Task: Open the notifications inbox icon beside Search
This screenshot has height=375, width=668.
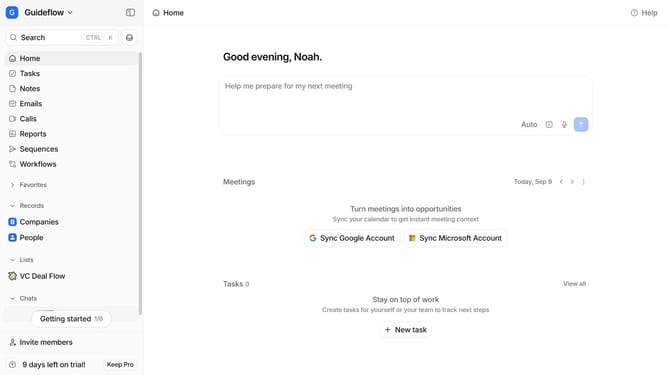Action: 130,38
